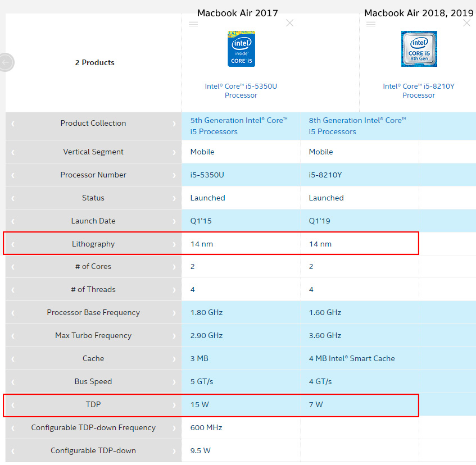Select the Launch Date row label
476x465 pixels.
tap(93, 221)
